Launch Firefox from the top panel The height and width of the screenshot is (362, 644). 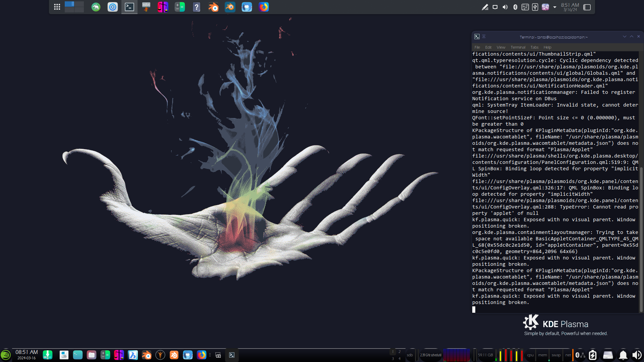pyautogui.click(x=264, y=7)
